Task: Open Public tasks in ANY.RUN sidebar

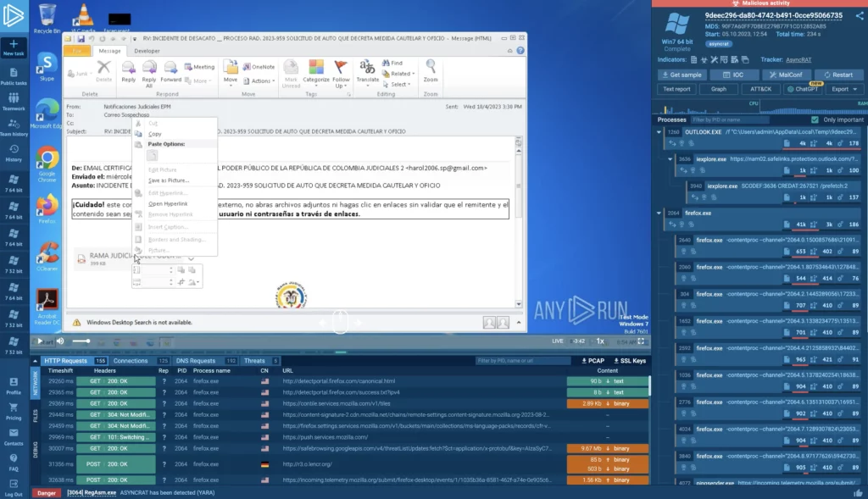Action: pos(14,75)
